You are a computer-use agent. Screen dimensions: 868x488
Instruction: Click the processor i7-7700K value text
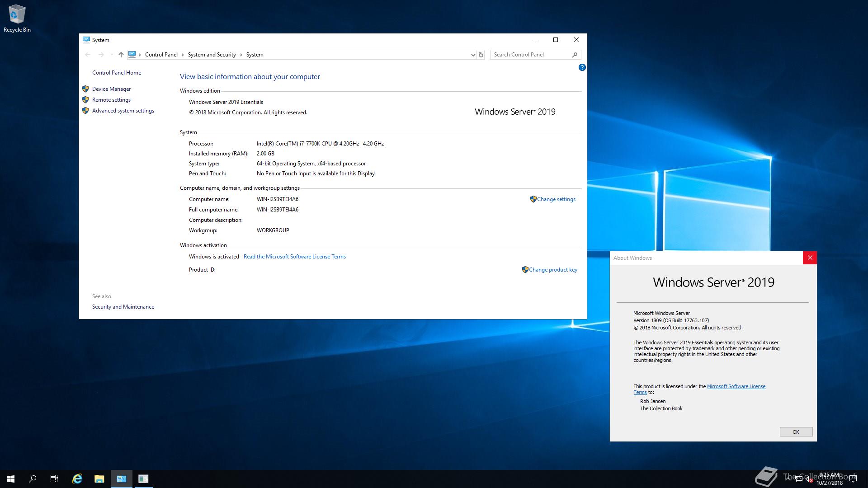(320, 144)
